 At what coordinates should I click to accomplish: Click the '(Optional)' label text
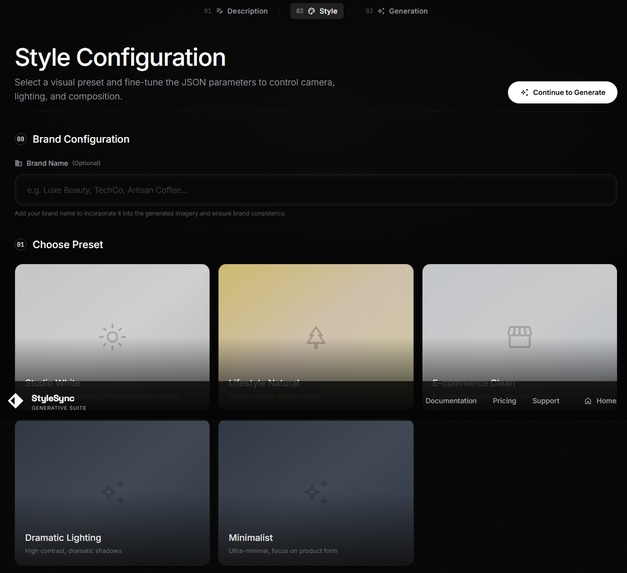86,163
